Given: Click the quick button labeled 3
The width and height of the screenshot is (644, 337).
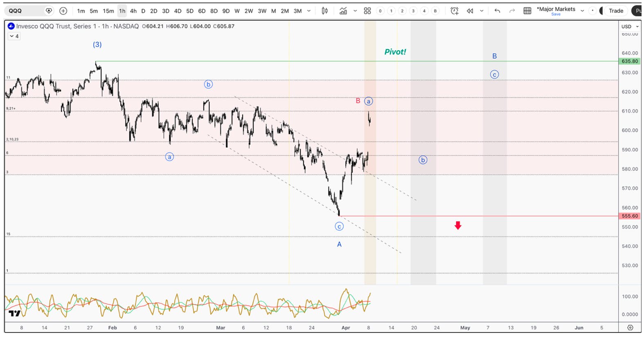Looking at the screenshot, I should click(413, 11).
